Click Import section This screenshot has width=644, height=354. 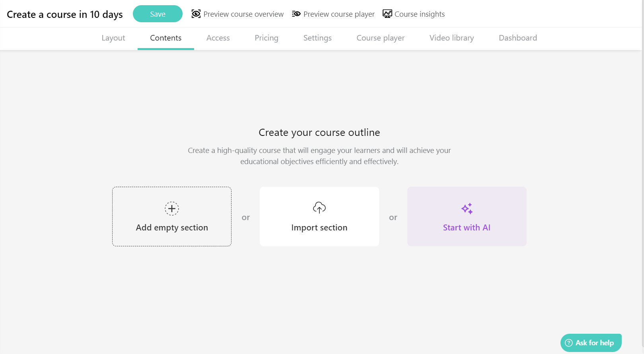click(319, 227)
